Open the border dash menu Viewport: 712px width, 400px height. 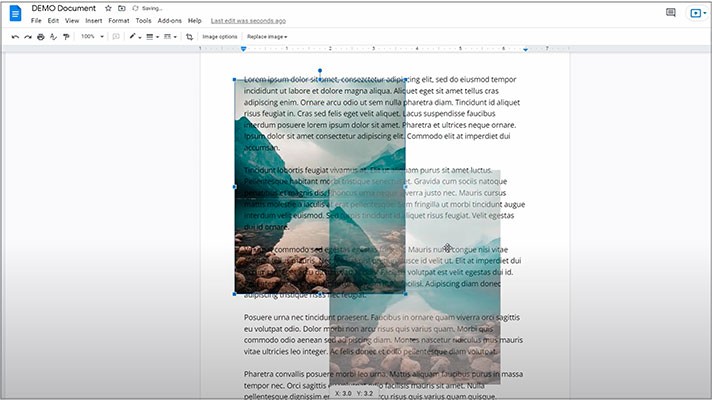click(170, 37)
